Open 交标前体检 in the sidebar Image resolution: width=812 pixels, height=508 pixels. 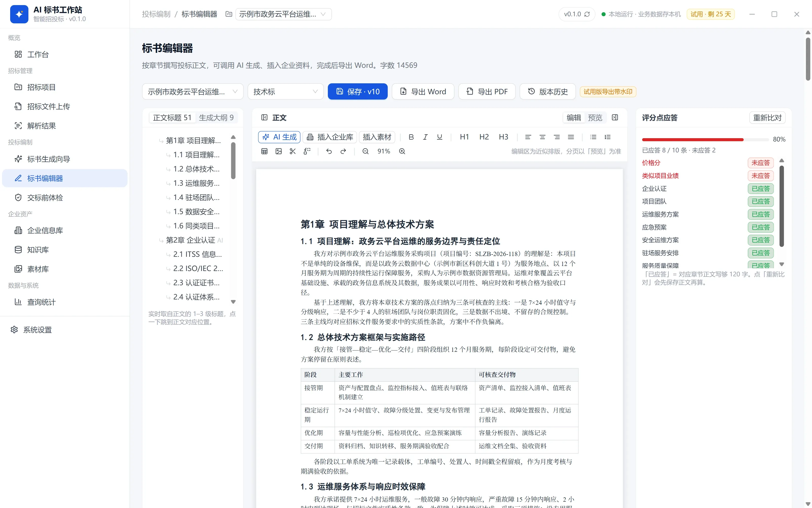point(65,198)
